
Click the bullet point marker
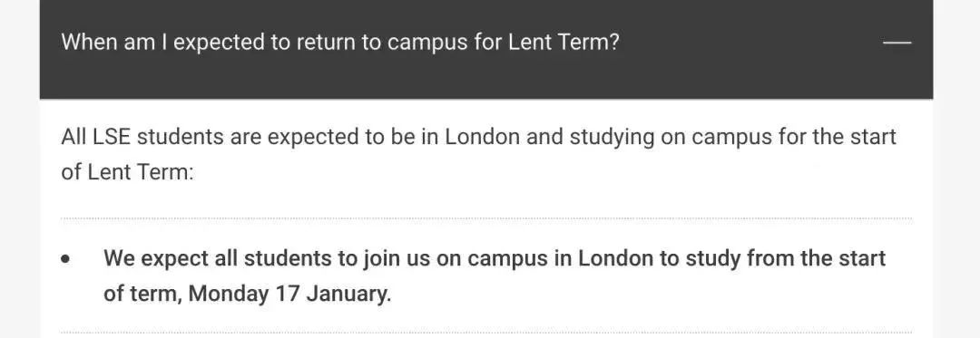(66, 259)
